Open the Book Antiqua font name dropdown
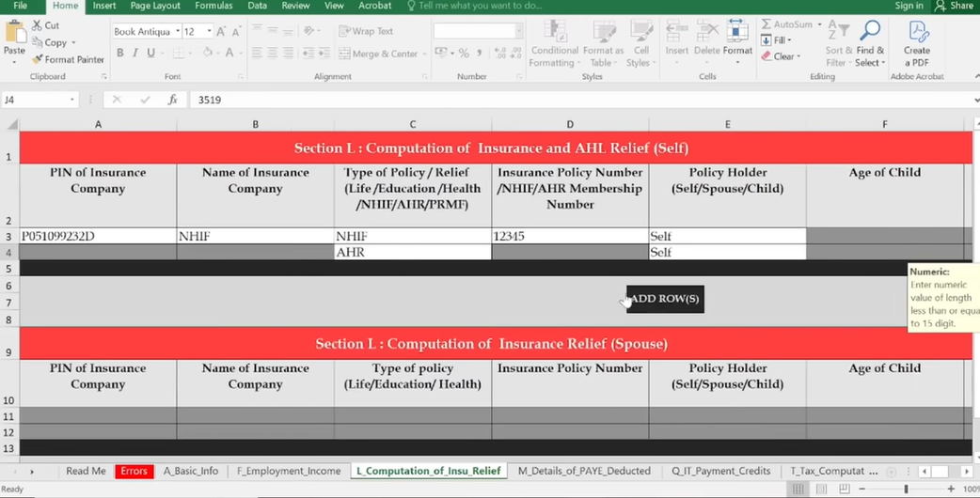The image size is (980, 498). tap(176, 32)
